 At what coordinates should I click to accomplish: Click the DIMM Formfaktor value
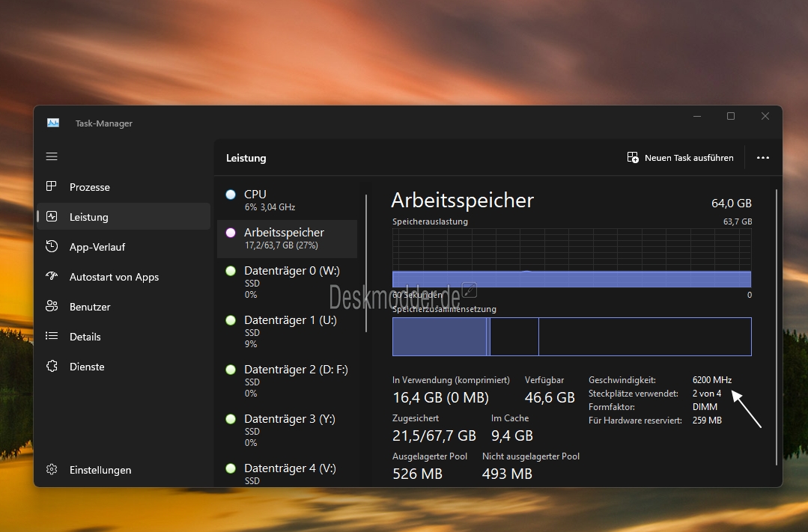point(705,407)
